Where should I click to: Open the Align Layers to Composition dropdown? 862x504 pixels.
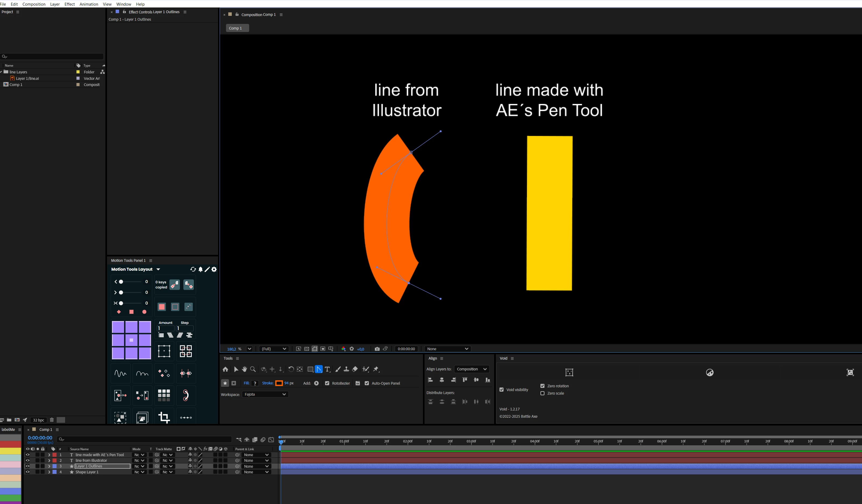[x=471, y=369]
